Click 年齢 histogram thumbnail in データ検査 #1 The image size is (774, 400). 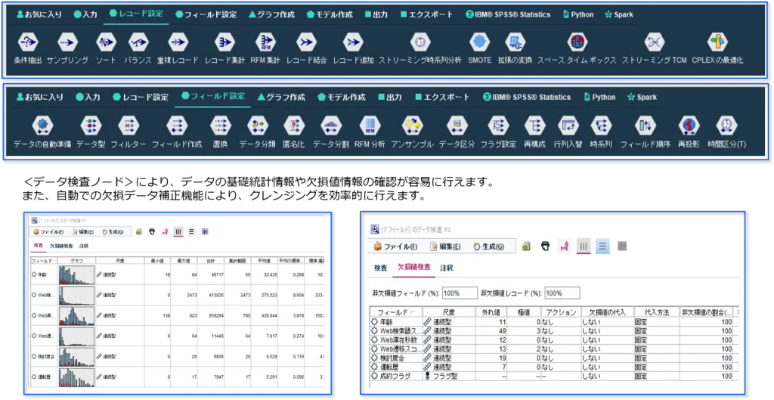pyautogui.click(x=77, y=275)
